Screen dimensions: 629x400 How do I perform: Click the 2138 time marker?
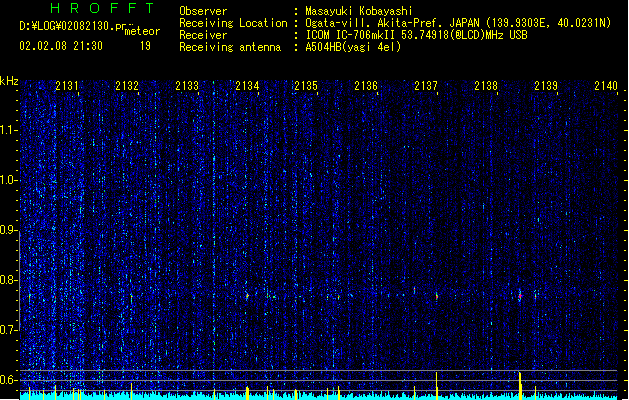click(x=486, y=86)
